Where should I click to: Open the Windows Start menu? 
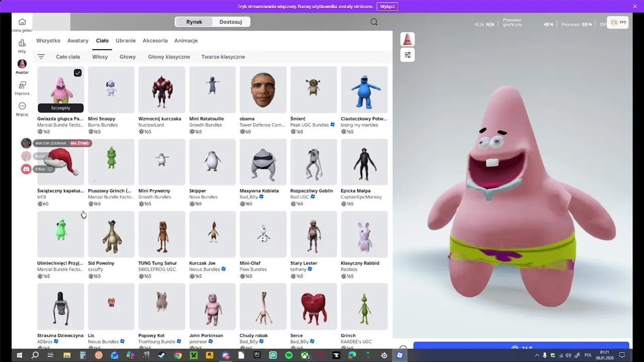(x=20, y=355)
